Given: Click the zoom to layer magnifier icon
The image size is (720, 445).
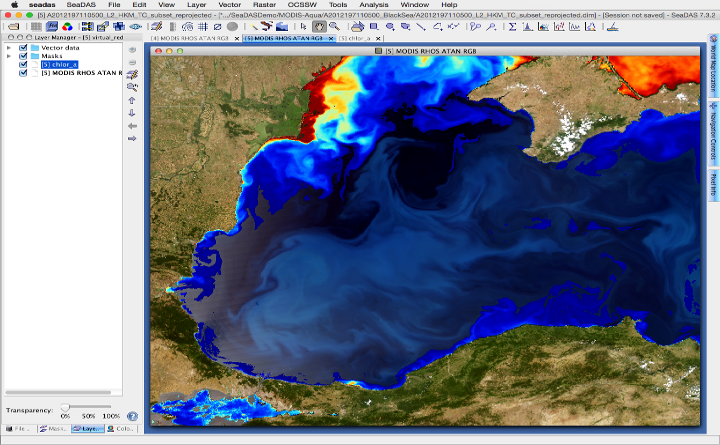Looking at the screenshot, I should coord(132,87).
